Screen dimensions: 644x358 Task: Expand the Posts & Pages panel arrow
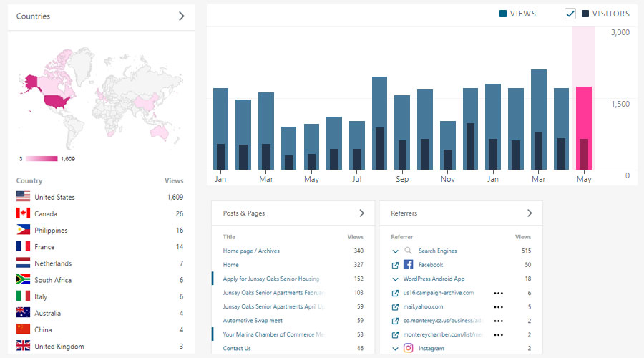[x=361, y=213]
